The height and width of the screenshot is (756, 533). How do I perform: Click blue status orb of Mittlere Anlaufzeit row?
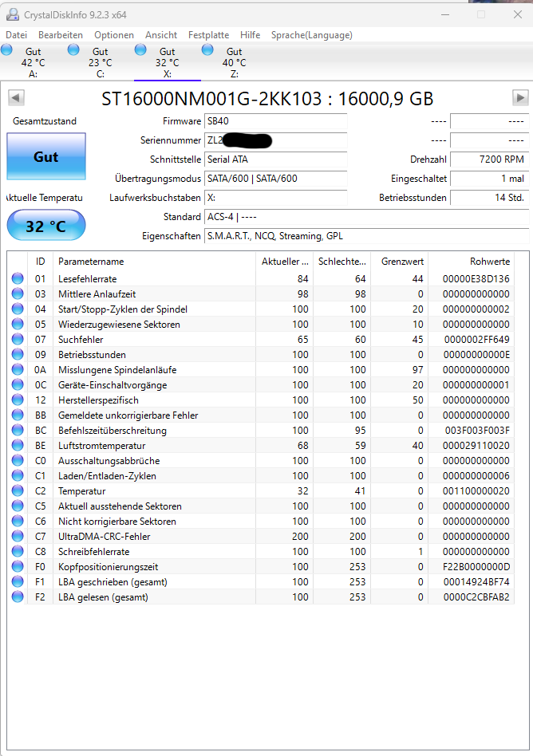pos(18,293)
